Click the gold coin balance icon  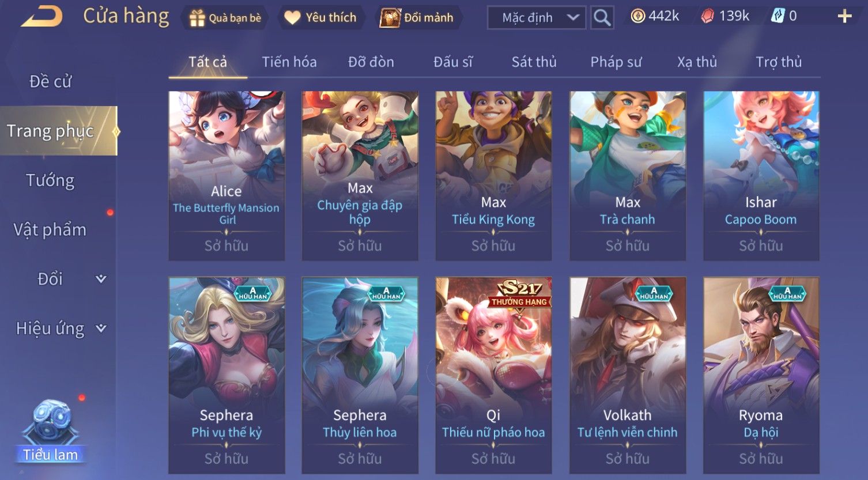pos(637,16)
